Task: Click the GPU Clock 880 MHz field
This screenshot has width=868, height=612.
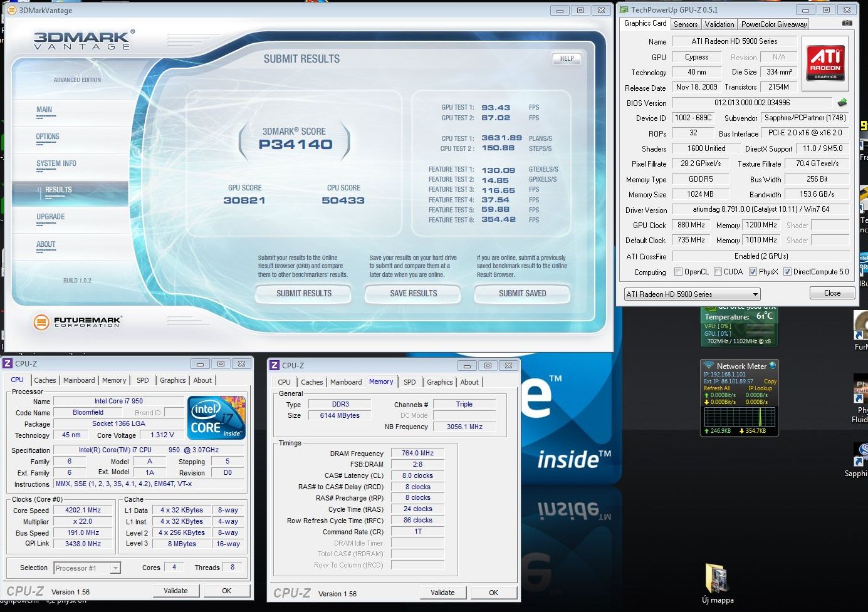Action: pyautogui.click(x=691, y=225)
